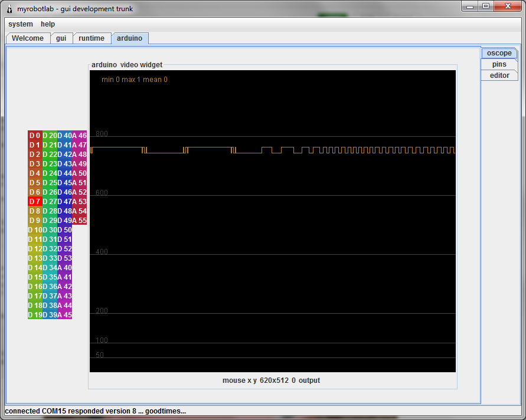
Task: Select the oscope side tab
Action: (x=499, y=53)
